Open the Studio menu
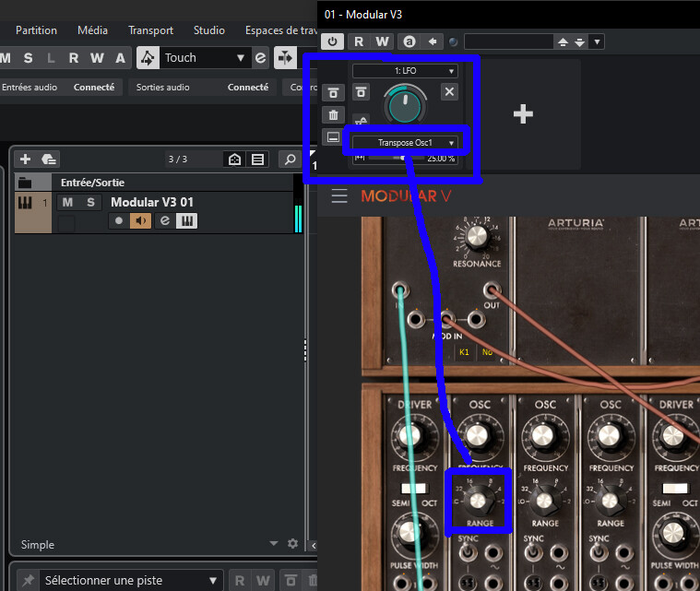The image size is (700, 591). [209, 30]
